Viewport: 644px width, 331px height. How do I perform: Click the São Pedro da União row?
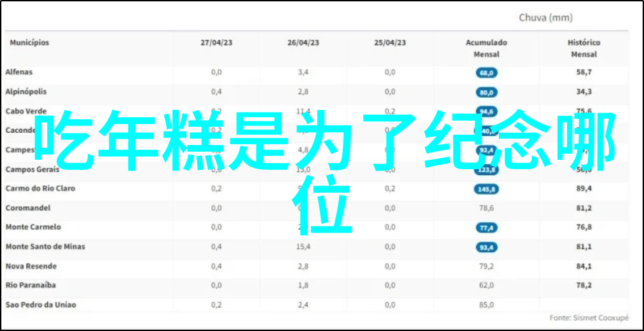coord(41,305)
